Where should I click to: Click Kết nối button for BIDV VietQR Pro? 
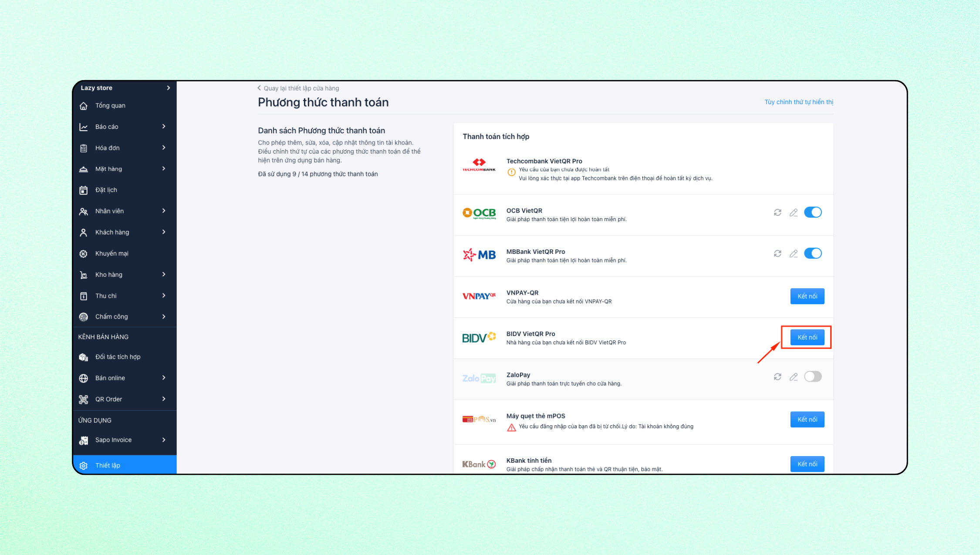tap(807, 337)
